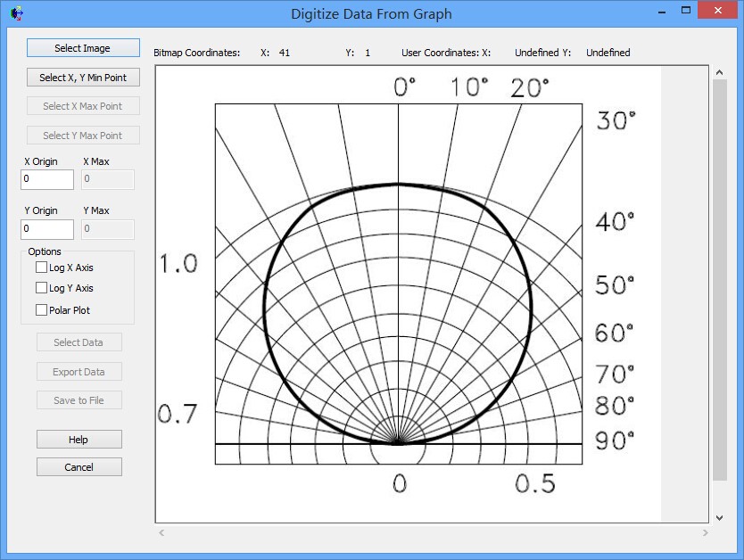This screenshot has width=744, height=560.
Task: Click the 30° angle label
Action: pyautogui.click(x=616, y=121)
